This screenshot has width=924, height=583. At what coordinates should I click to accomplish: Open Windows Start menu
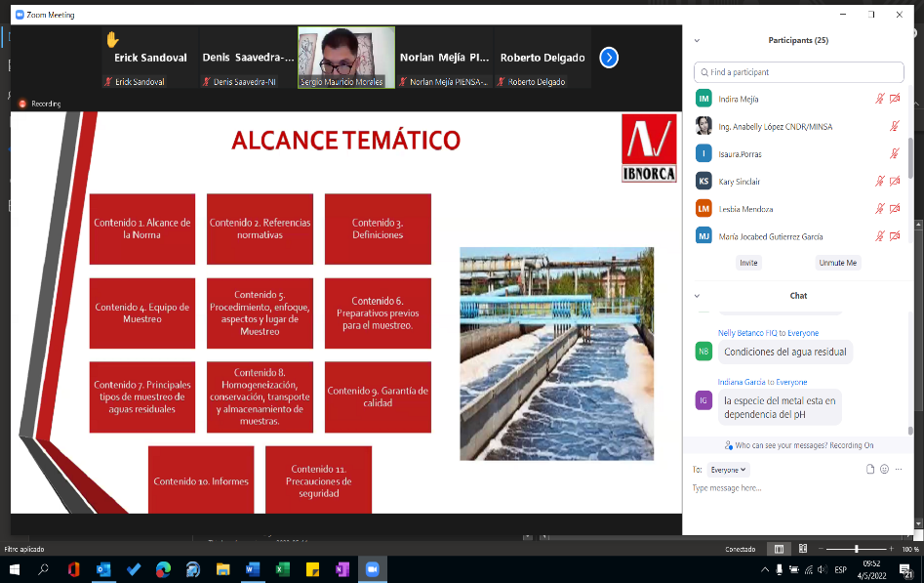[14, 569]
